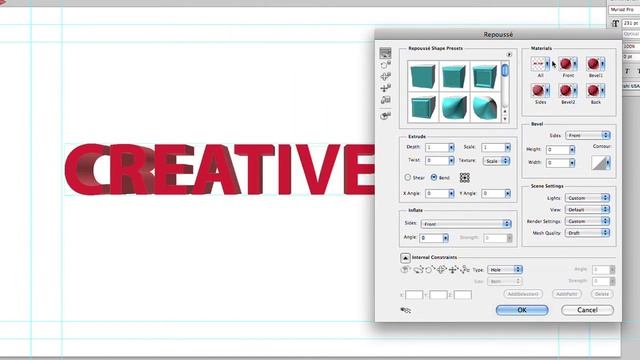Choose the bent cone shape preset
Image resolution: width=640 pixels, height=360 pixels.
(485, 107)
